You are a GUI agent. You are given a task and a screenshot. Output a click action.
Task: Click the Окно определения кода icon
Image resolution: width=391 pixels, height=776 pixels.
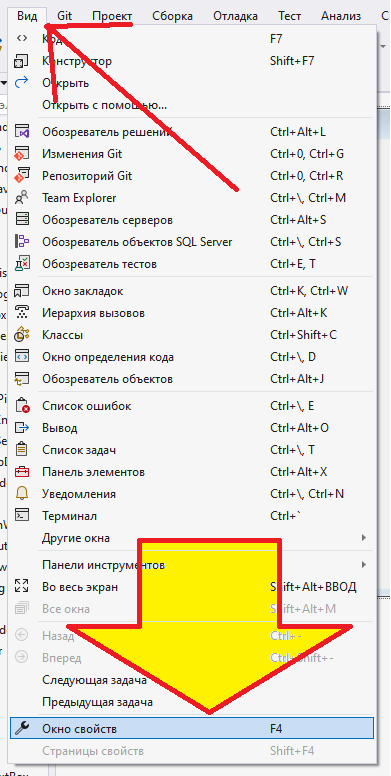point(22,357)
